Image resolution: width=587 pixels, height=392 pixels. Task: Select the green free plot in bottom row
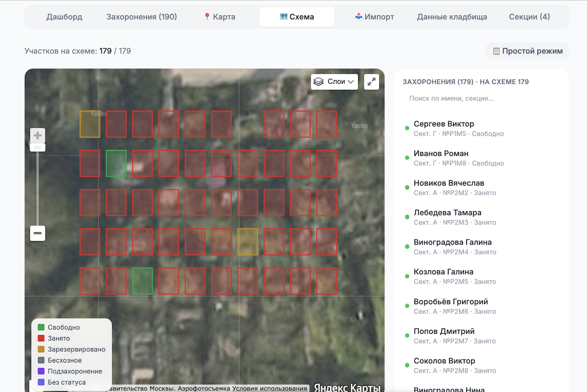(142, 281)
